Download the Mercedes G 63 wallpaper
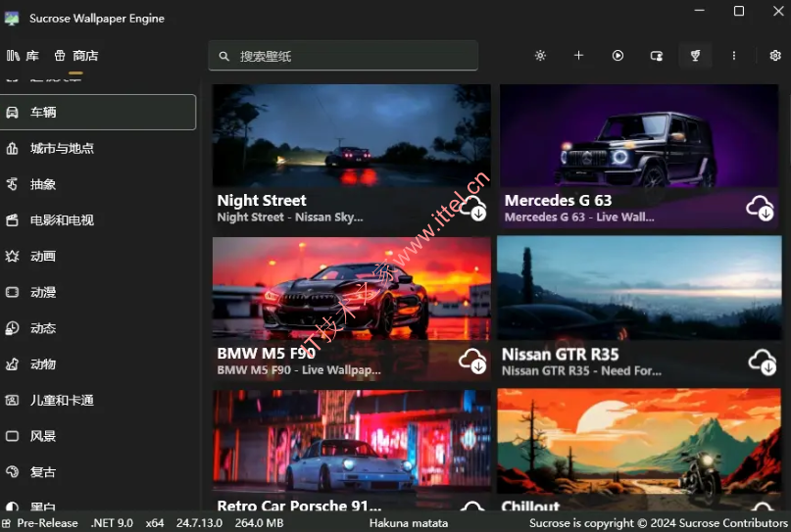This screenshot has height=532, width=791. pyautogui.click(x=761, y=208)
